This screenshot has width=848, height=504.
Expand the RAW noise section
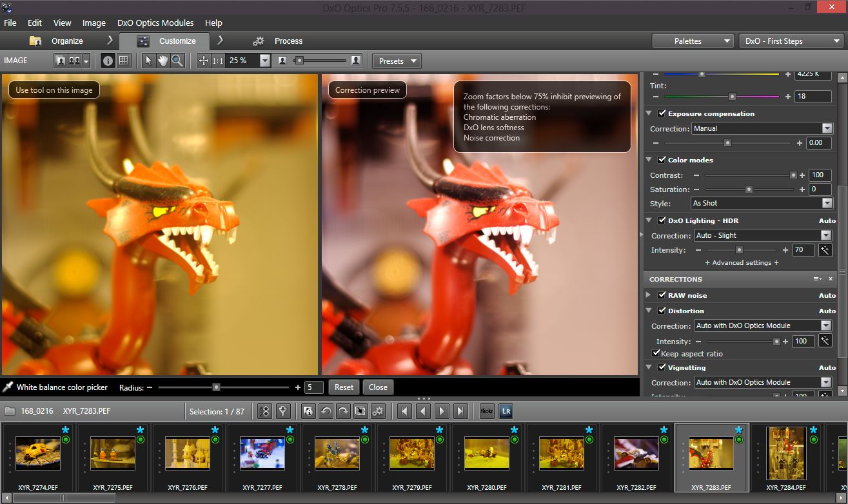point(649,295)
